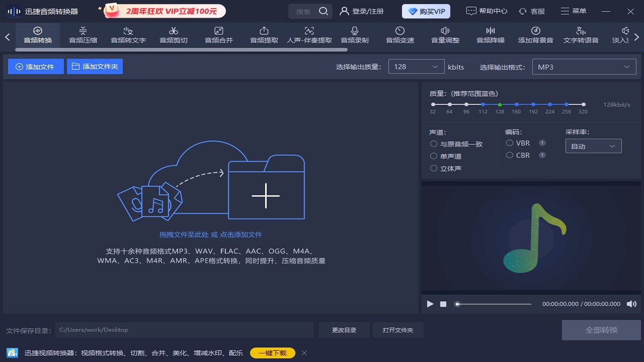Click 更改目录 to change save directory
This screenshot has width=644, height=362.
[344, 329]
